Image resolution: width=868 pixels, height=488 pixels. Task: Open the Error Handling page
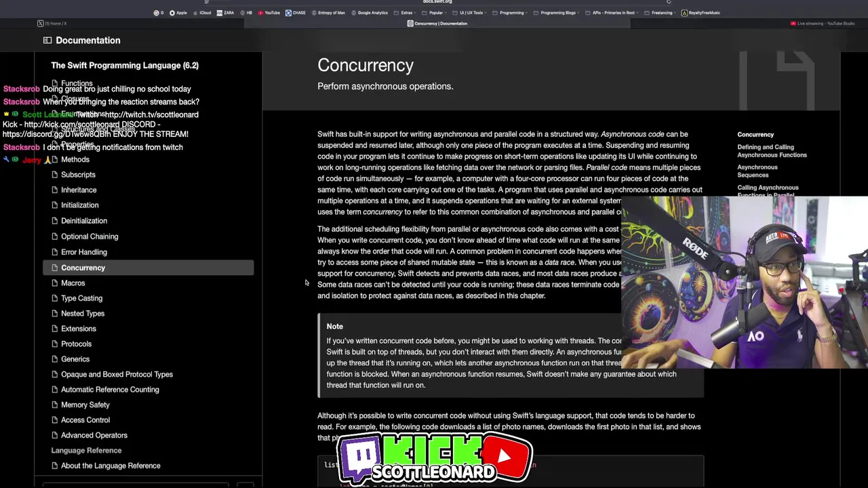(84, 252)
